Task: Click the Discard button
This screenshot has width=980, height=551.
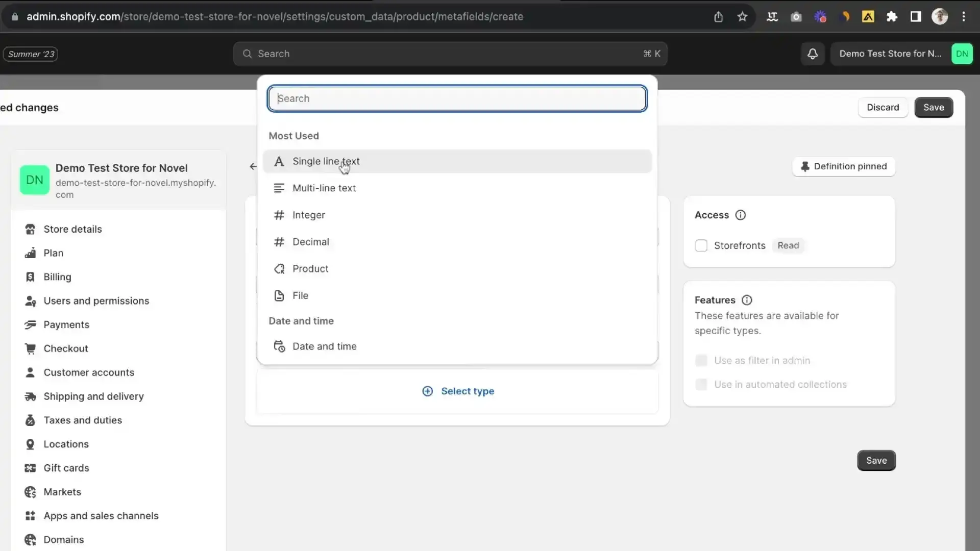Action: point(883,108)
